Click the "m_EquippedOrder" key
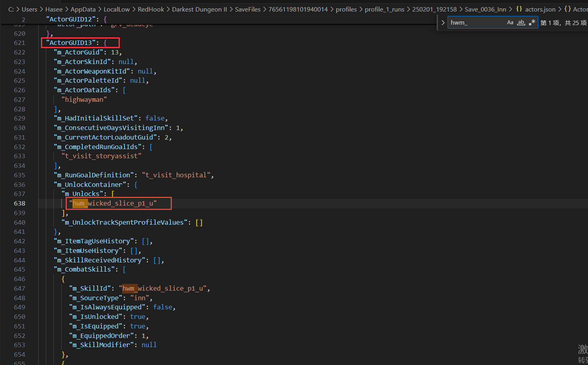588x365 pixels. (x=102, y=336)
